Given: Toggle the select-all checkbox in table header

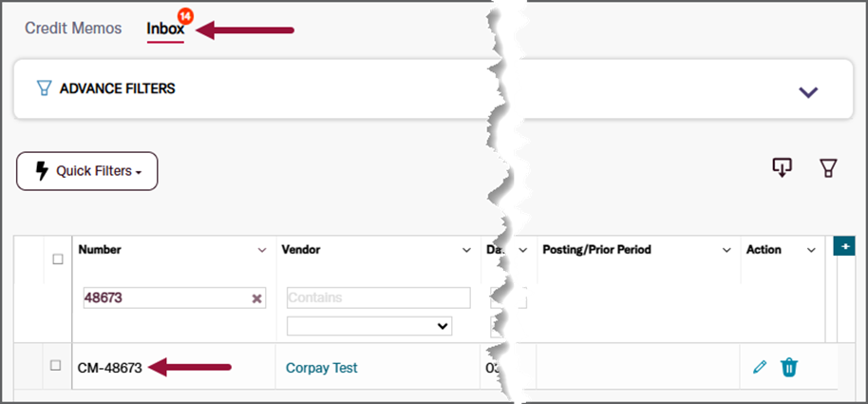Looking at the screenshot, I should [56, 259].
